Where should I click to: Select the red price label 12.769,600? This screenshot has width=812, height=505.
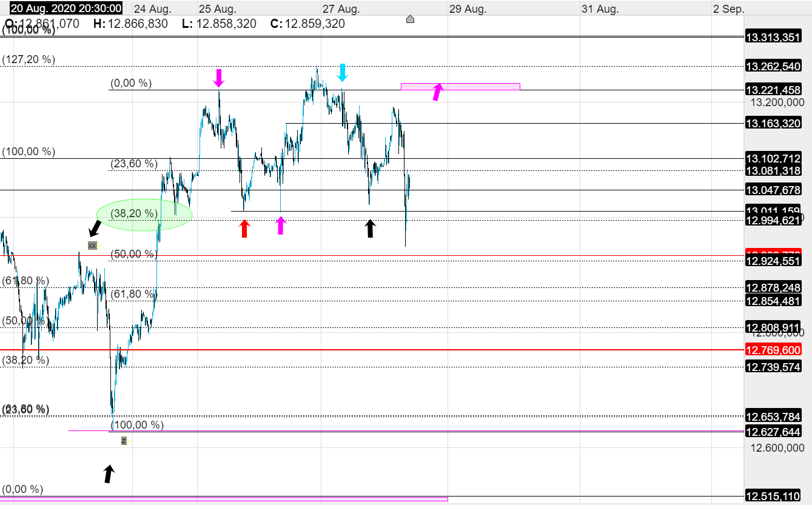point(773,350)
